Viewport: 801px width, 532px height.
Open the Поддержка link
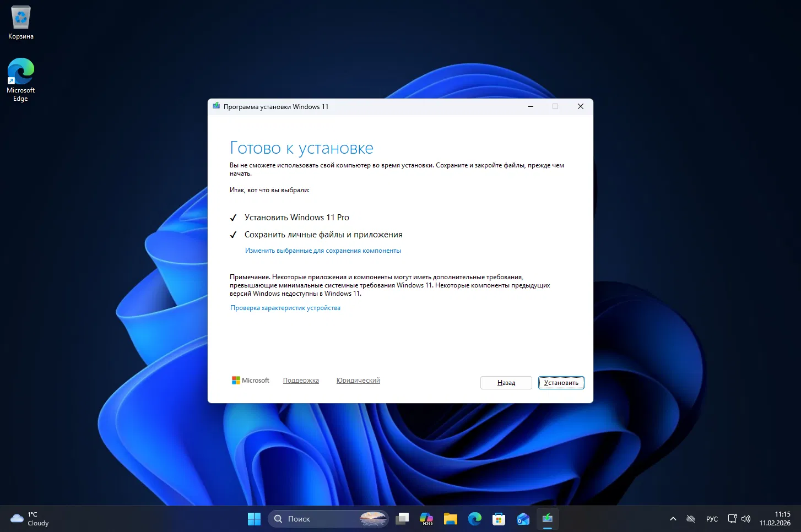[301, 381]
